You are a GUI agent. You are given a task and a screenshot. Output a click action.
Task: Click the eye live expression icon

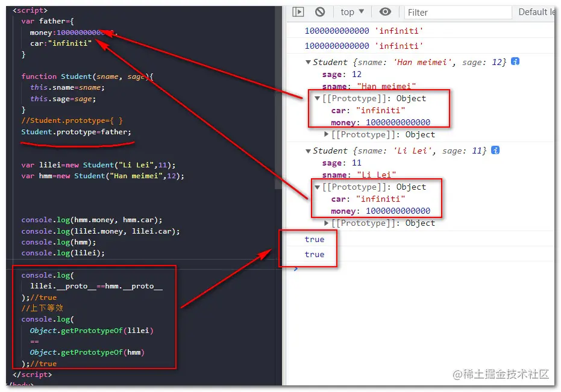point(385,12)
